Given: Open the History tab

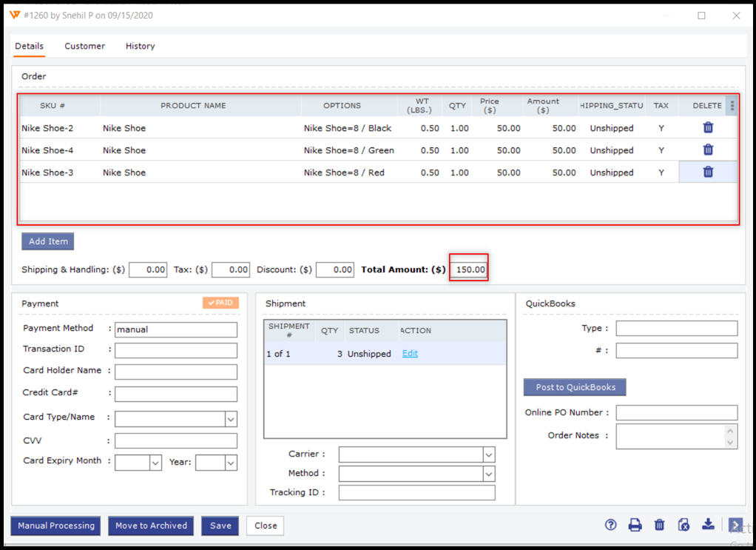Looking at the screenshot, I should [x=140, y=46].
